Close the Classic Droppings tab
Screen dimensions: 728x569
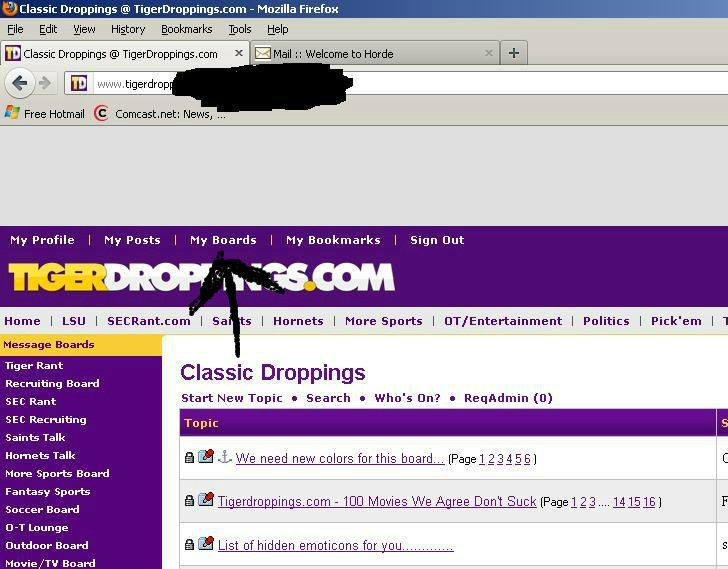[239, 53]
